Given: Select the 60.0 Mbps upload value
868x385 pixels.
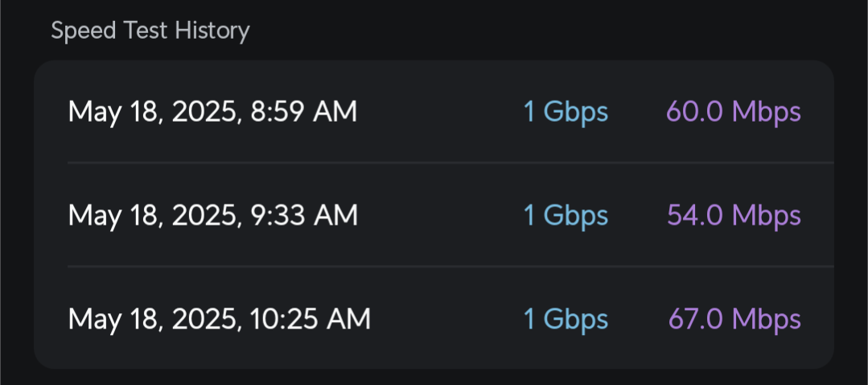Looking at the screenshot, I should [x=734, y=113].
